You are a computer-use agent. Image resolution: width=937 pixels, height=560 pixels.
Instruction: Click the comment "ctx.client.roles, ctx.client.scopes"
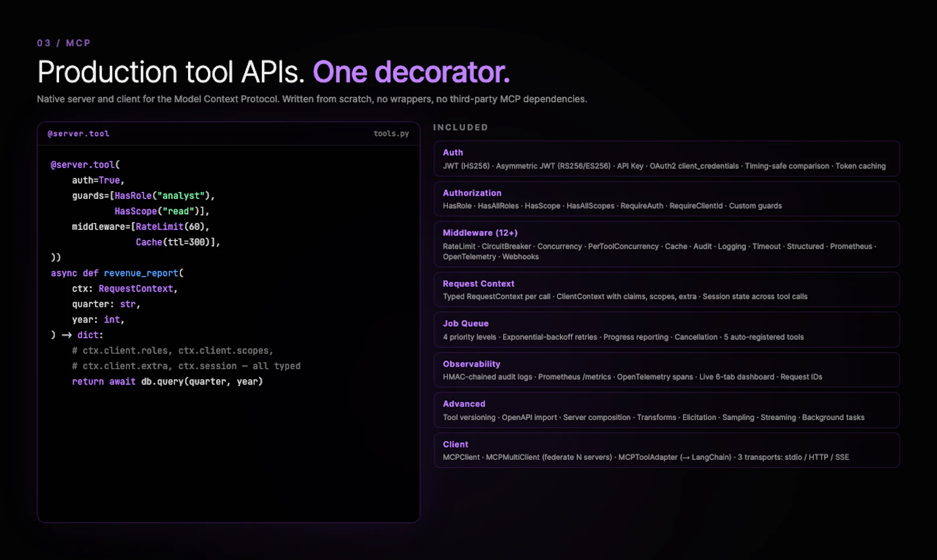(173, 351)
